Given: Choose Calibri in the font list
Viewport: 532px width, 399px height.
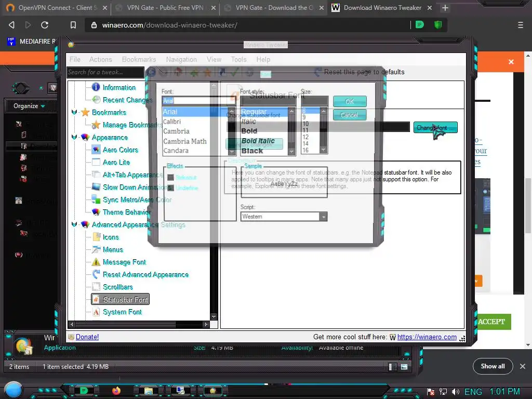Looking at the screenshot, I should [172, 122].
